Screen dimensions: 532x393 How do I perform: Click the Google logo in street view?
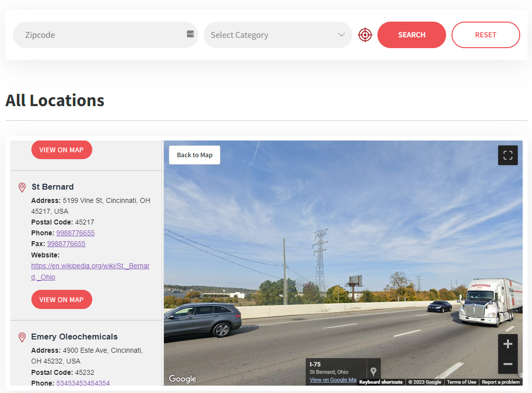tap(183, 379)
